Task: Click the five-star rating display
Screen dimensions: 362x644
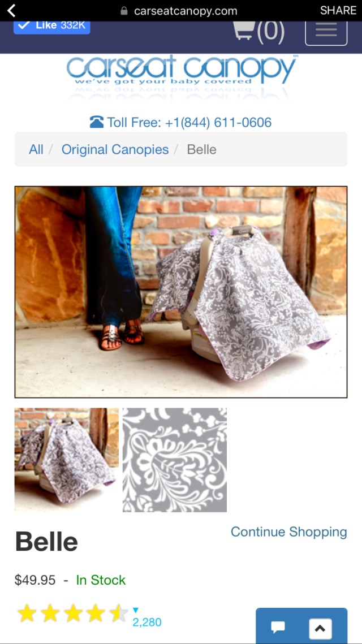Action: click(x=72, y=613)
